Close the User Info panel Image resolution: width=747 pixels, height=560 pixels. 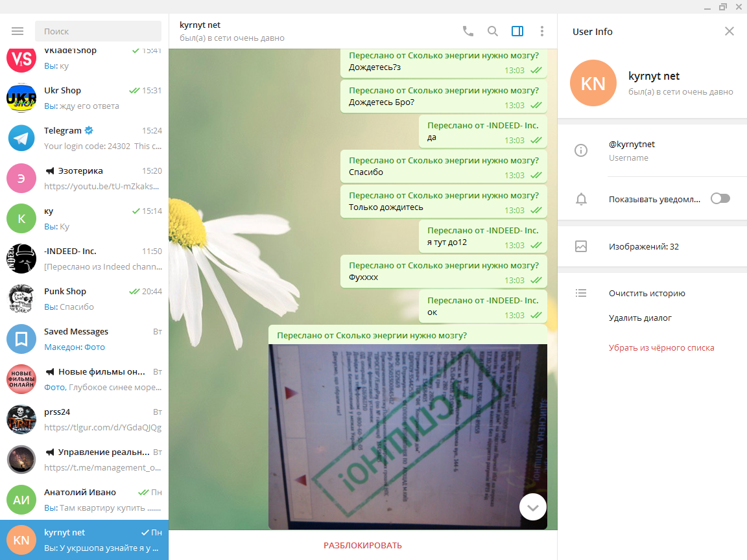729,31
